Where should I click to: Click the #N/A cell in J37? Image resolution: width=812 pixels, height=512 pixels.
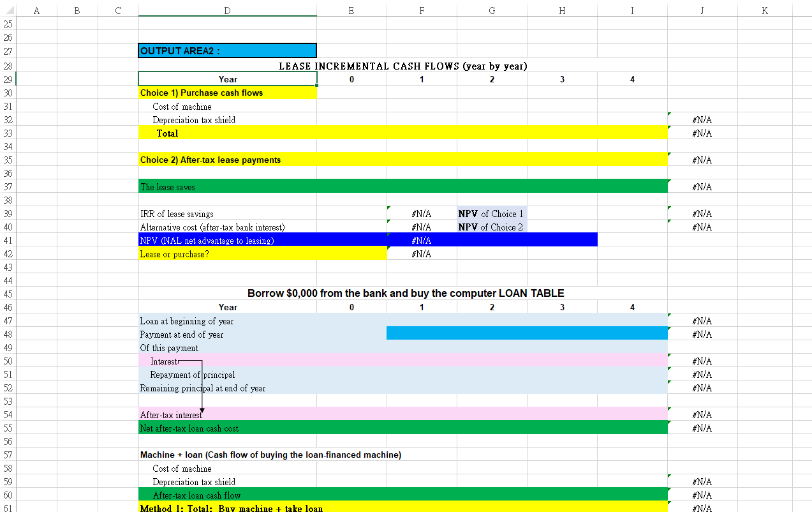tap(702, 187)
